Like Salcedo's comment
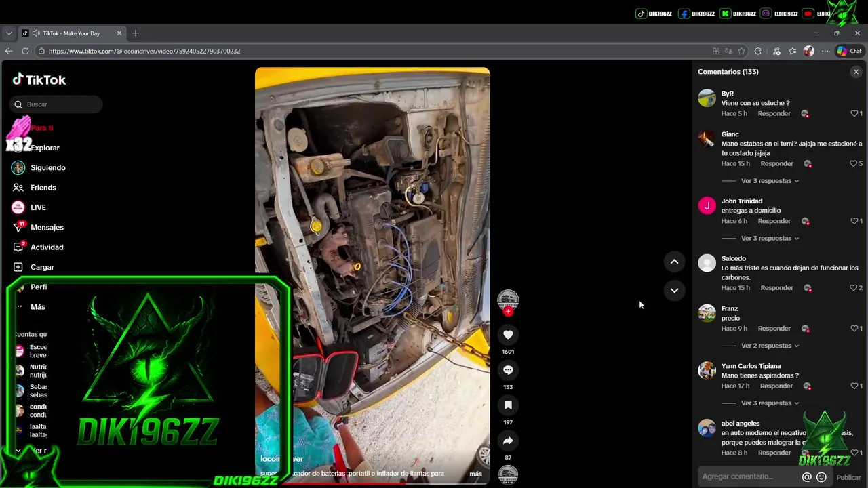 coord(854,288)
